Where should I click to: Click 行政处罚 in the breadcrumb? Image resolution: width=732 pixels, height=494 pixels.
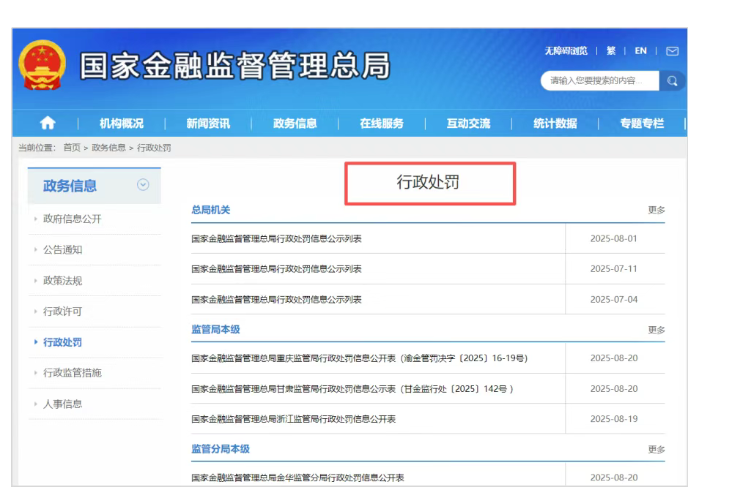pos(154,148)
